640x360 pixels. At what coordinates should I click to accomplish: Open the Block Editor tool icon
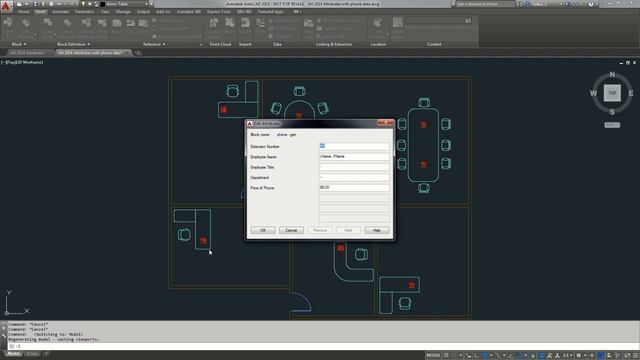coord(102,23)
